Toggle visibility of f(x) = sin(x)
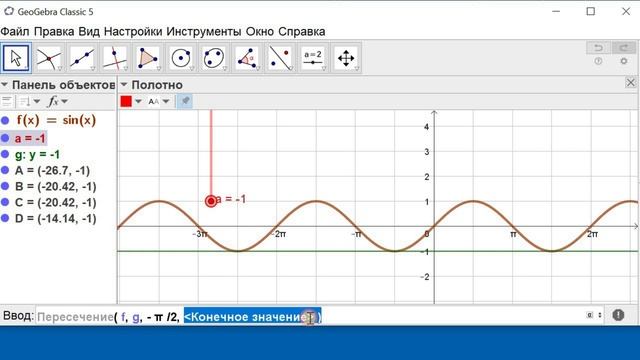The image size is (640, 360). click(5, 120)
